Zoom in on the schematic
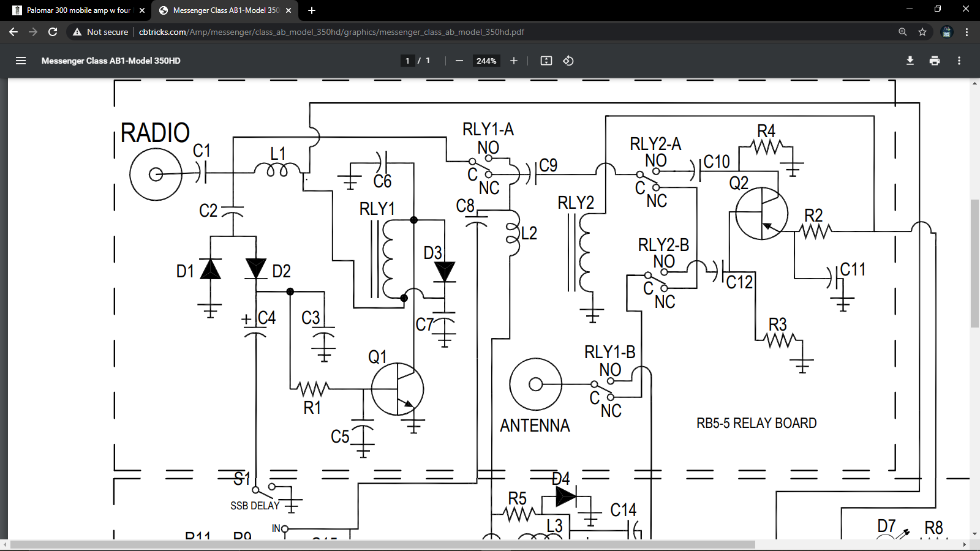Screen dimensions: 980x551 coord(514,61)
